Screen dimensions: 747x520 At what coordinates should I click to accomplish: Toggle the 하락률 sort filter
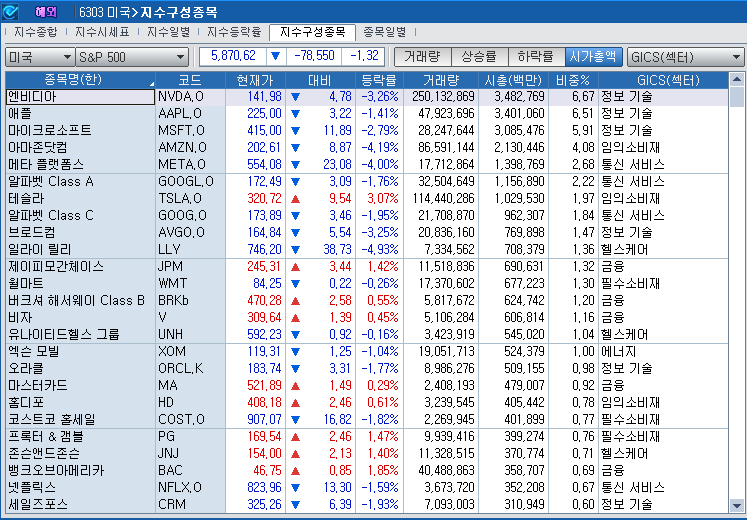click(536, 56)
